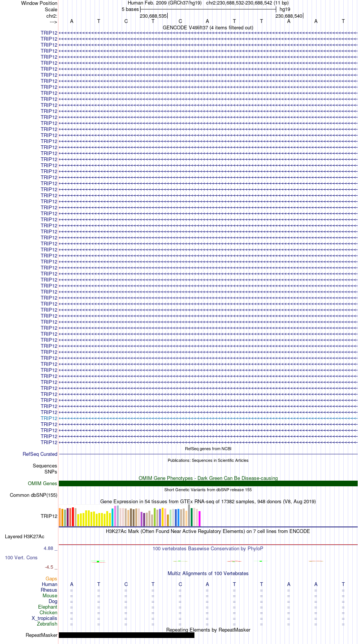Click the Human Feb. 2009 (GRCh37/hg19) heading
This screenshot has height=644, width=358.
pos(165,3)
